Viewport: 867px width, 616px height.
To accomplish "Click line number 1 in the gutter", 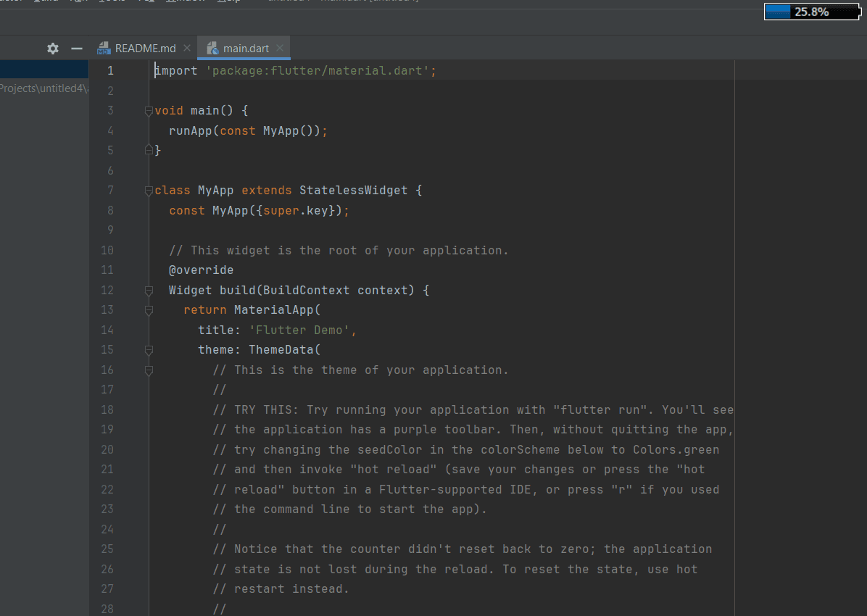I will pos(110,71).
